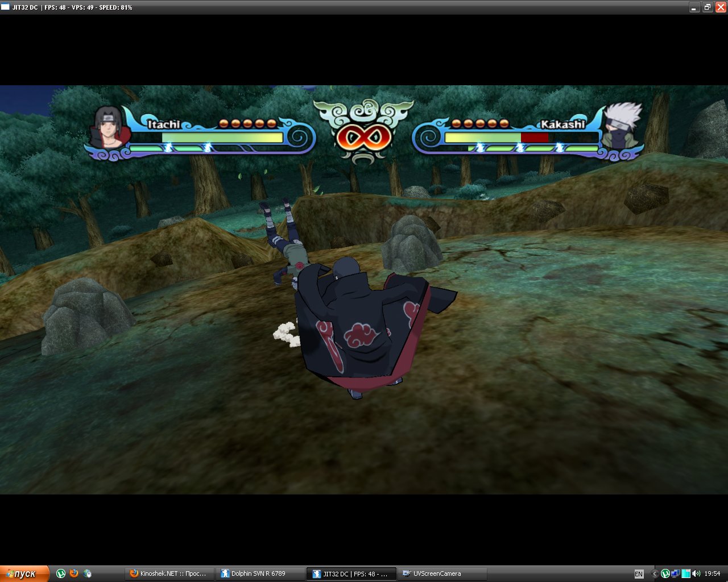
Task: Click the EN language indicator
Action: (x=639, y=574)
